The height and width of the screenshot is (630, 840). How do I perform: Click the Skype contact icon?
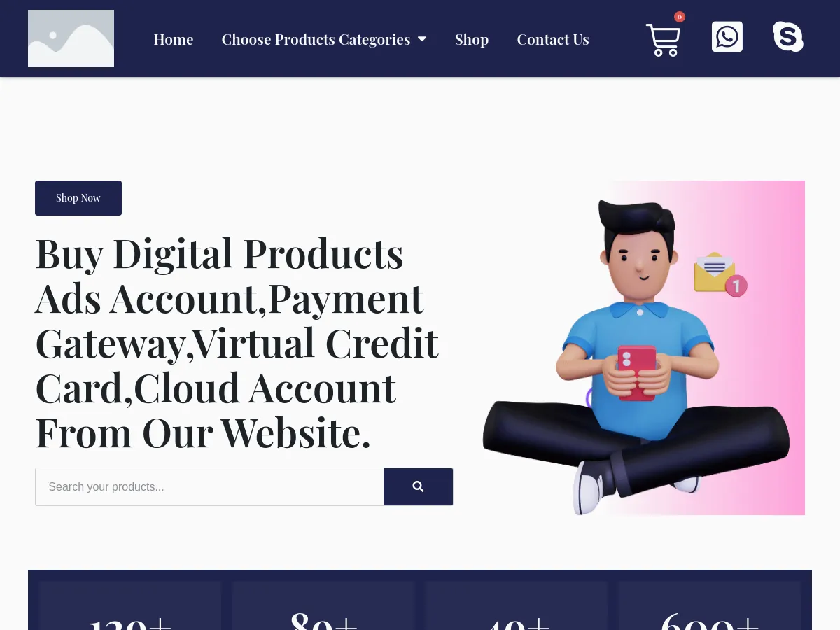click(x=788, y=36)
